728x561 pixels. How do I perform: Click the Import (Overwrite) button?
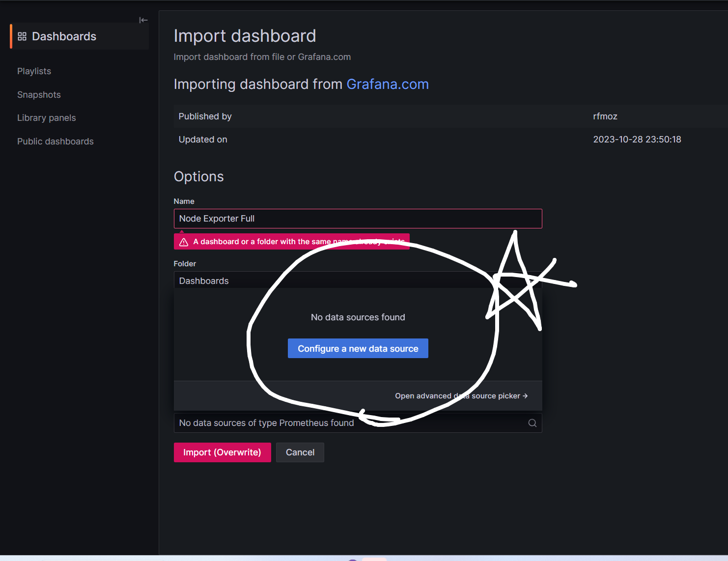coord(222,452)
